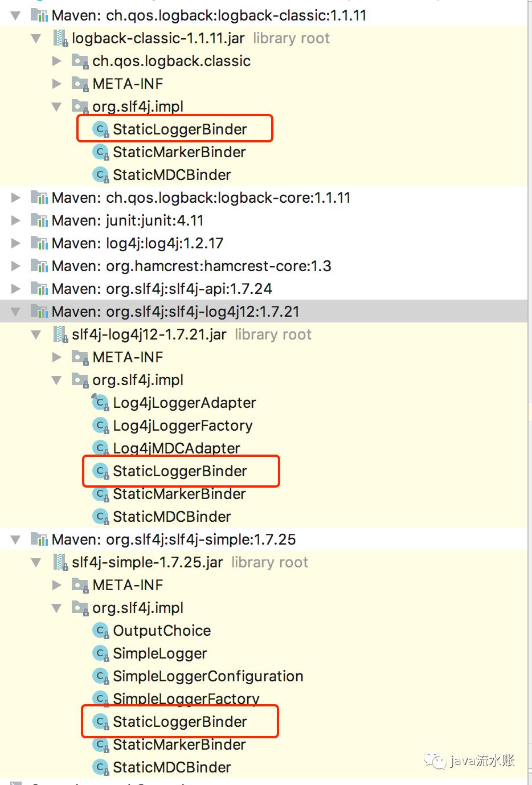532x785 pixels.
Task: Click the SimpleLogger class icon
Action: (101, 654)
